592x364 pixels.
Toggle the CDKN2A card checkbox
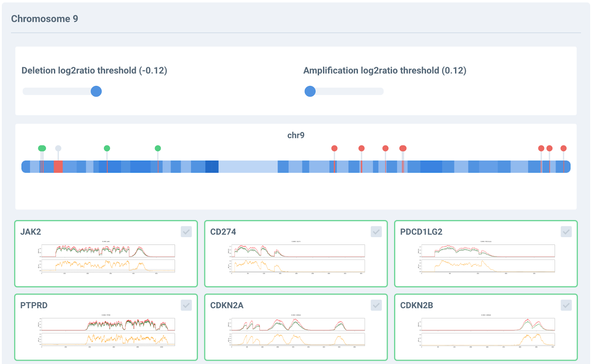point(376,305)
